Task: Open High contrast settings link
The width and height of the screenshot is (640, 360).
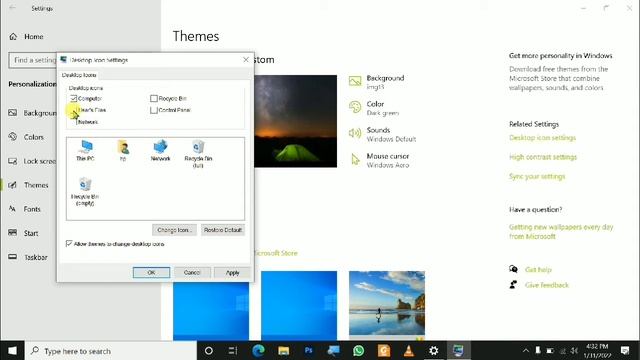Action: (x=543, y=157)
